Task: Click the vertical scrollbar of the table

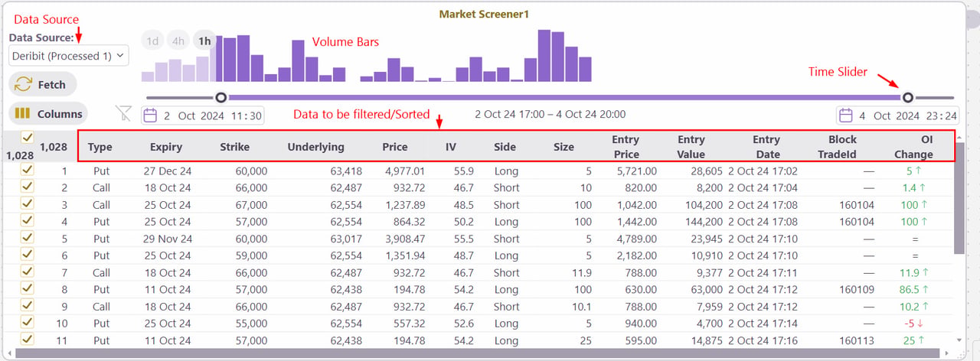Action: point(959,198)
